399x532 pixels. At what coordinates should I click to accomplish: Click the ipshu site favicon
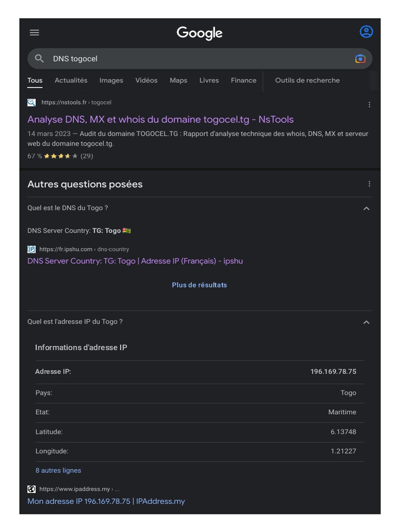(32, 249)
